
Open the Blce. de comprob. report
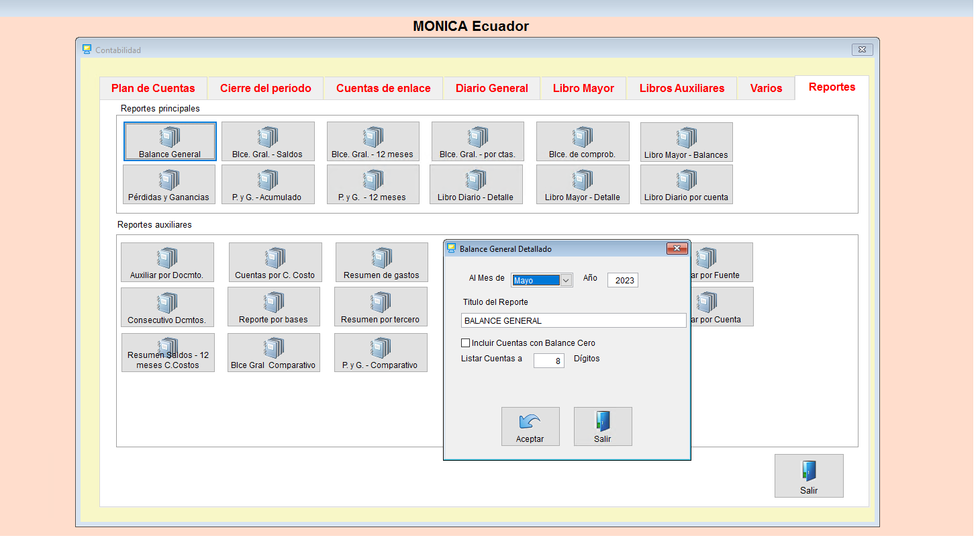pyautogui.click(x=583, y=141)
